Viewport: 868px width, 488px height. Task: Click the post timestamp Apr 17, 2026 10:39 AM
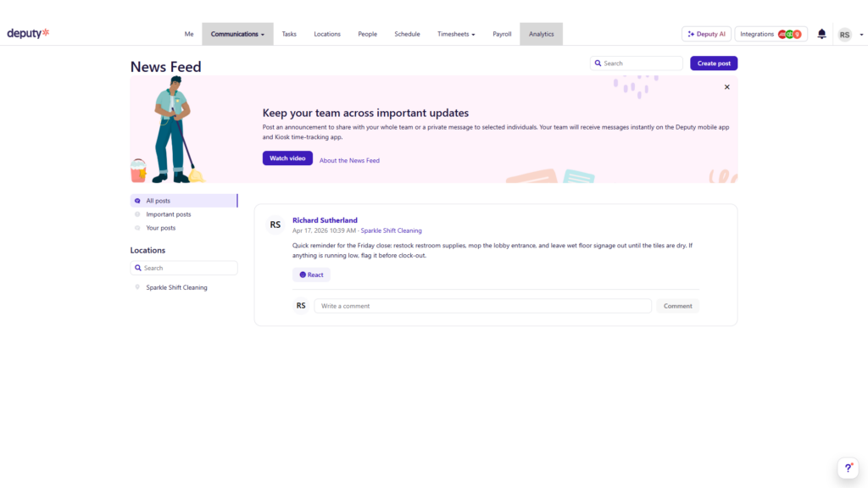[x=324, y=230]
